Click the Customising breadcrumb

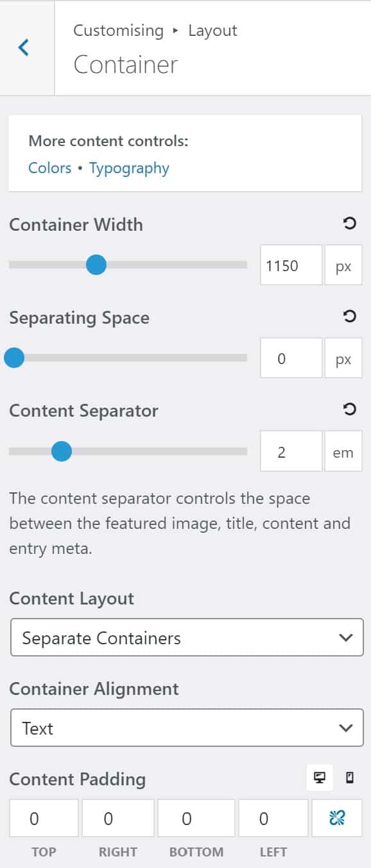coord(118,30)
